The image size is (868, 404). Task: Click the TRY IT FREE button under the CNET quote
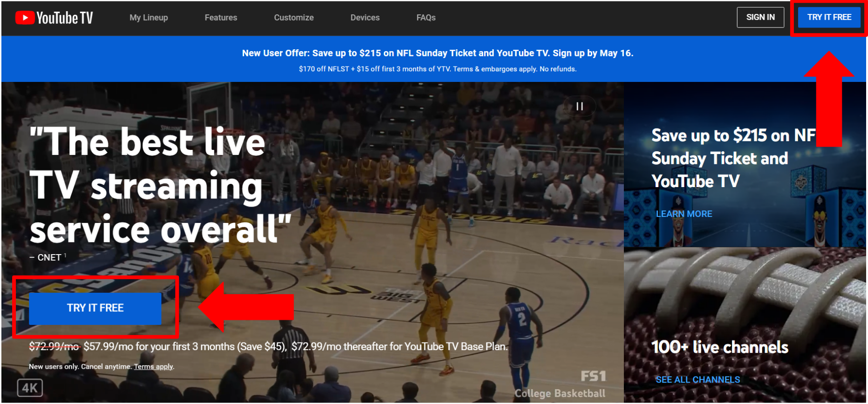click(95, 308)
